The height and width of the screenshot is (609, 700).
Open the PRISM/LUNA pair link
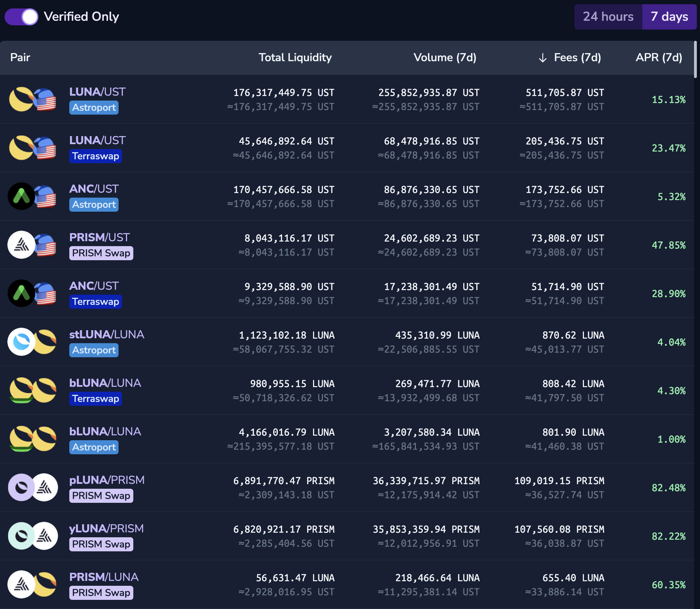pyautogui.click(x=104, y=577)
